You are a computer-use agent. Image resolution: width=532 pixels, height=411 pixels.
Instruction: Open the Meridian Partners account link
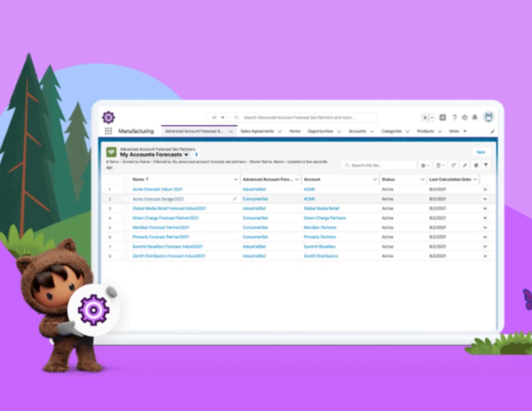[x=319, y=227]
